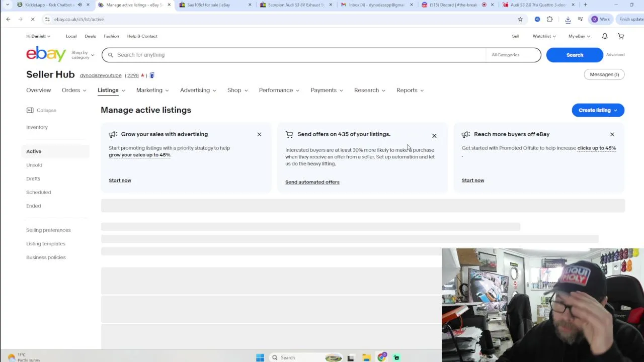Switch to the Scorpion Audi S3 exhaust tab
The image size is (644, 362).
296,5
